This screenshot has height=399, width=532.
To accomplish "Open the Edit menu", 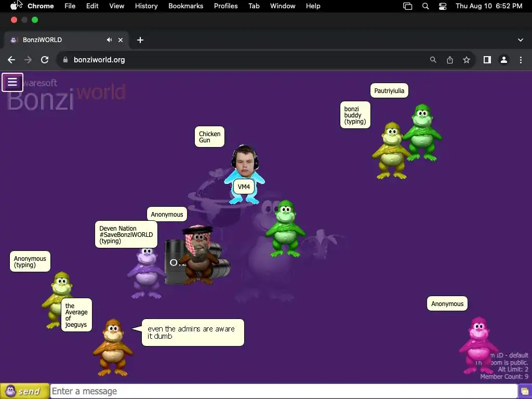I will click(x=92, y=6).
